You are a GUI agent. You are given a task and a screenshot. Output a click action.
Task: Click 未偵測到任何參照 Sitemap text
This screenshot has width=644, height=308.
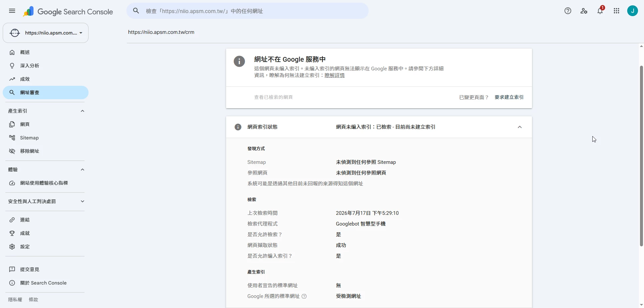click(366, 162)
